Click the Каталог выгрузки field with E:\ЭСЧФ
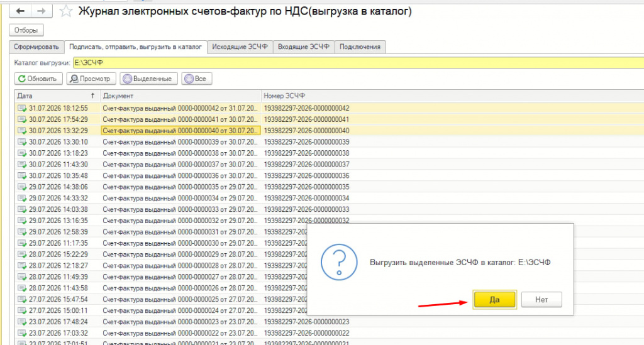The height and width of the screenshot is (345, 644). [358, 63]
